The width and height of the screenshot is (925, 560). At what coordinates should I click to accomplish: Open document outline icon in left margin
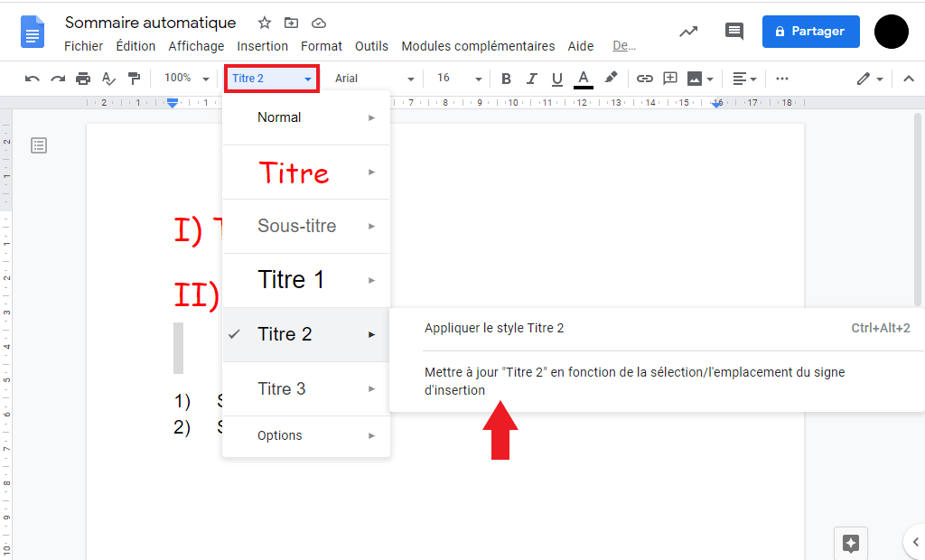(38, 145)
